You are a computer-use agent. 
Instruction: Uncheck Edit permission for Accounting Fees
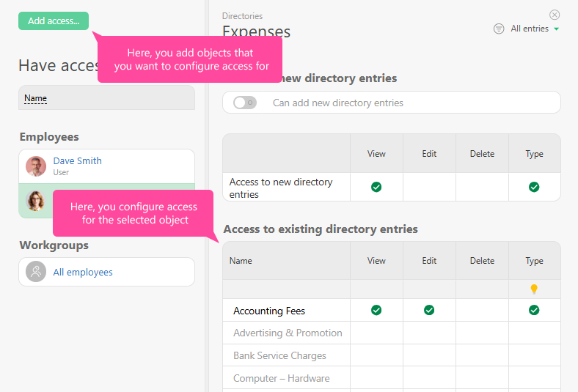click(429, 311)
